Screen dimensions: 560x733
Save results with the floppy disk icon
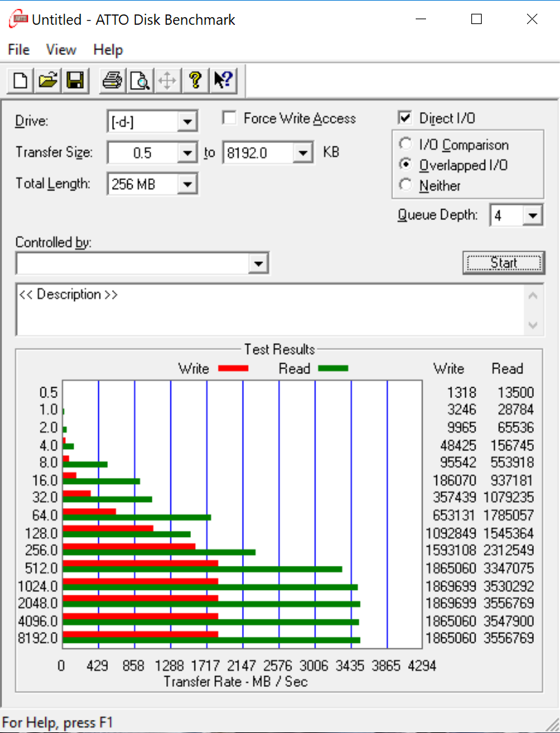pos(75,80)
